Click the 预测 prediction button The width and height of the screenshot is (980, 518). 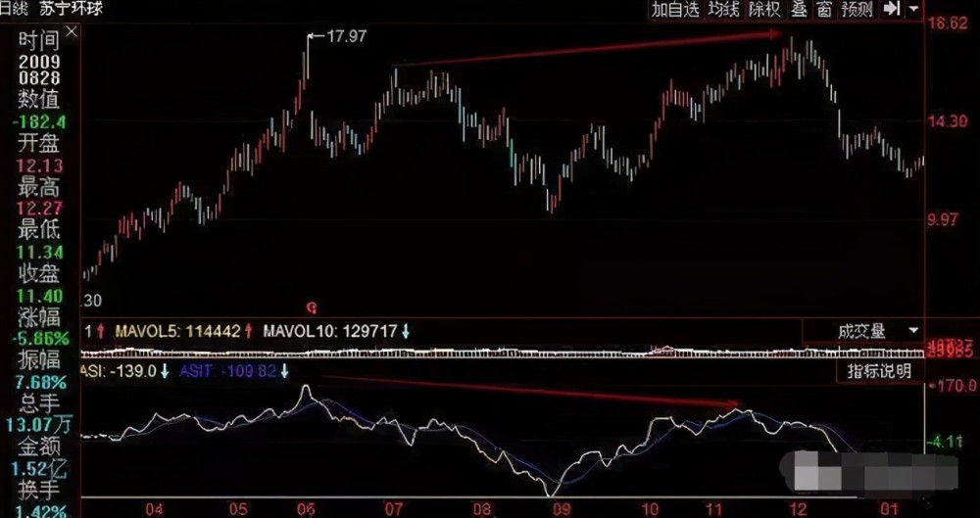coord(857,10)
